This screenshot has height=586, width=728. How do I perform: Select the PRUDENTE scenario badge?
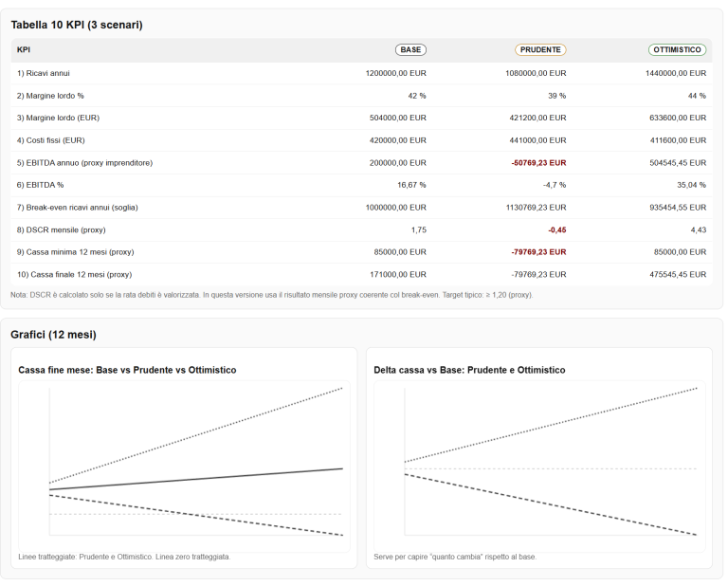point(540,50)
